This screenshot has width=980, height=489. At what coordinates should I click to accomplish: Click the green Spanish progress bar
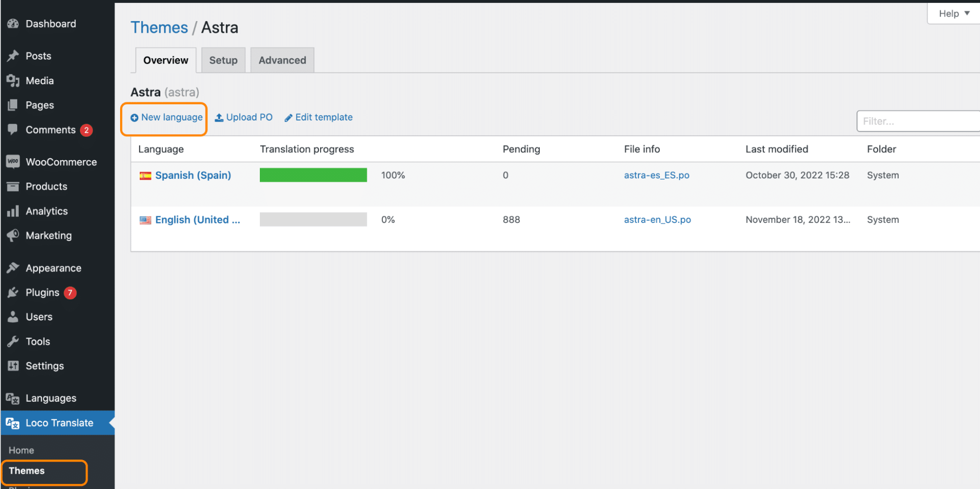click(313, 175)
